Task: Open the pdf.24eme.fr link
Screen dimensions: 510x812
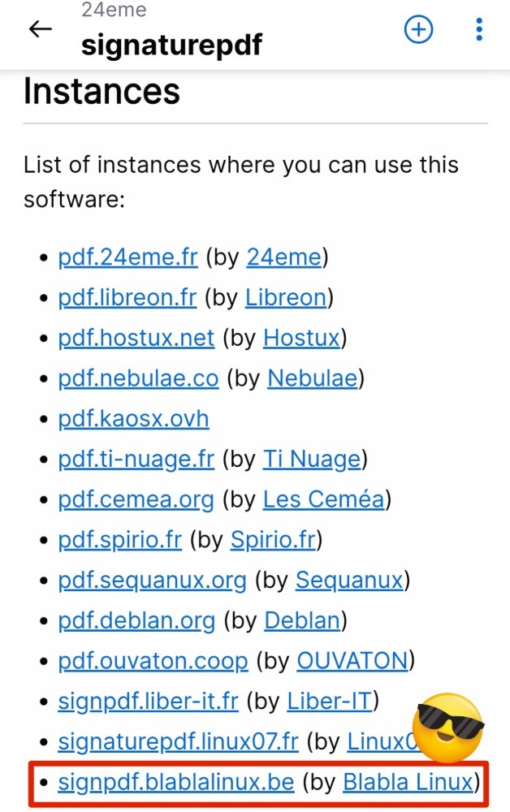Action: [x=127, y=257]
